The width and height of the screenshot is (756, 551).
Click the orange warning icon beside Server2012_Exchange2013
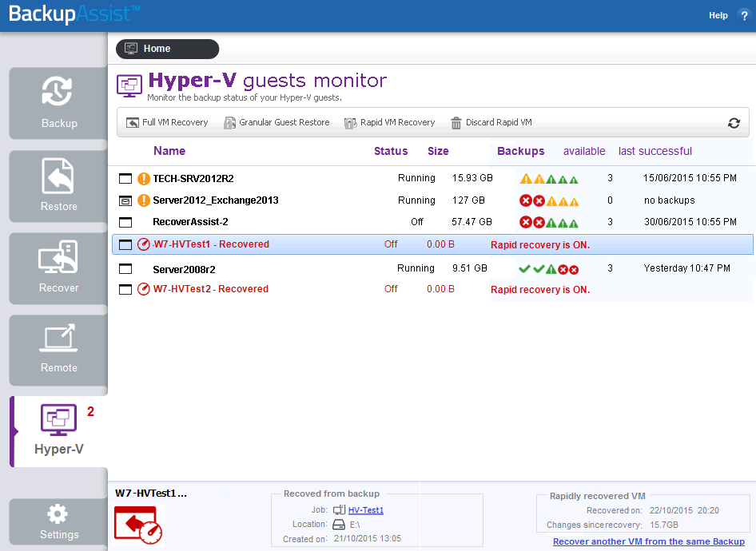pyautogui.click(x=144, y=200)
